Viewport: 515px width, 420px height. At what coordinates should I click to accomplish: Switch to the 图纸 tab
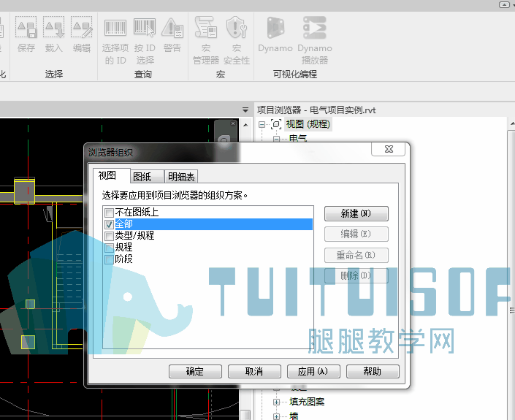coord(147,177)
